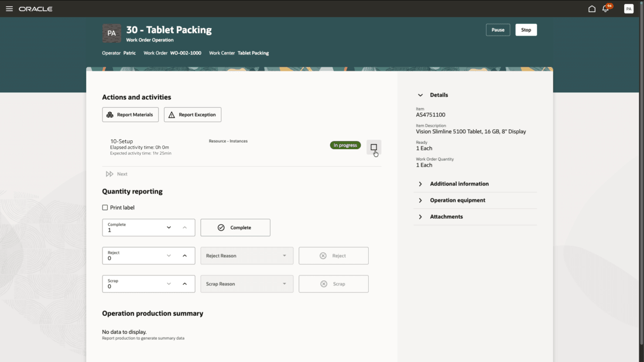644x362 pixels.
Task: Click into the Complete quantity field
Action: [133, 229]
